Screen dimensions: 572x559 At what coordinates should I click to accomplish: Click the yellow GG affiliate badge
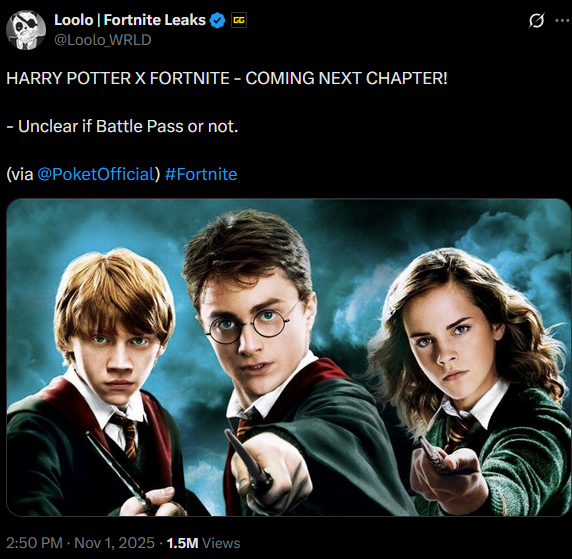pyautogui.click(x=239, y=20)
